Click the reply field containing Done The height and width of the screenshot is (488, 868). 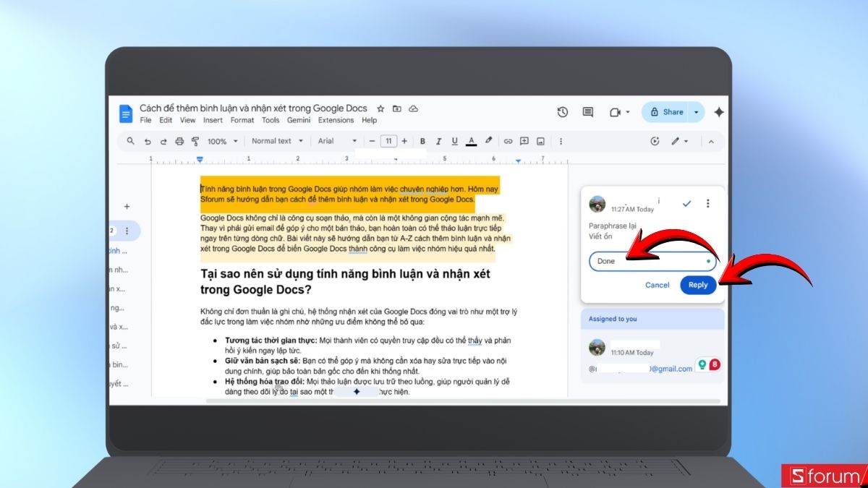[652, 261]
